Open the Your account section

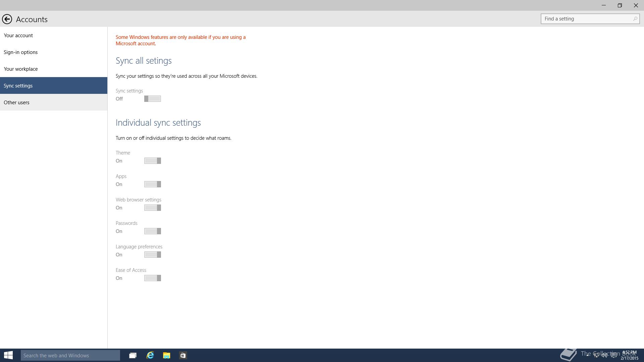pyautogui.click(x=54, y=35)
